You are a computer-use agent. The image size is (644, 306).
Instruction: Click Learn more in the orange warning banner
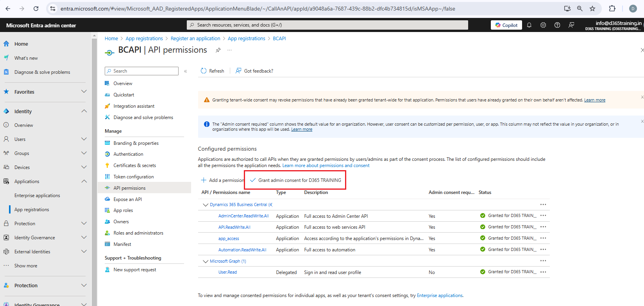click(595, 100)
